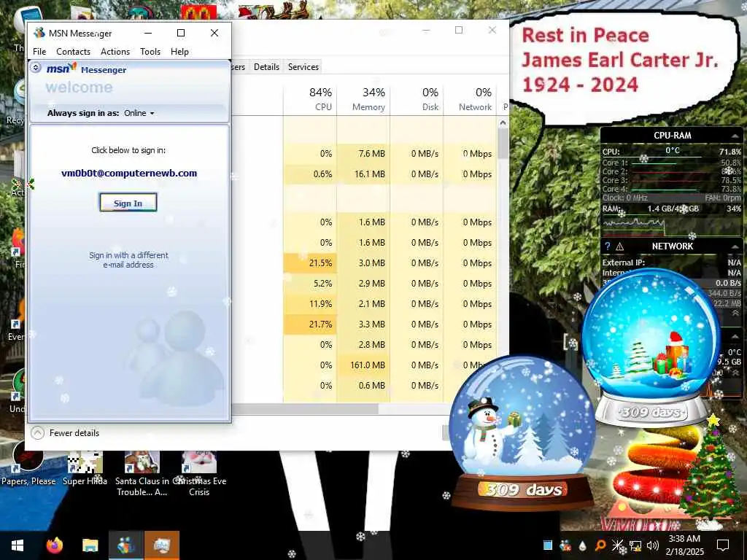
Task: Select the 16.1 MB memory cell
Action: coord(363,174)
